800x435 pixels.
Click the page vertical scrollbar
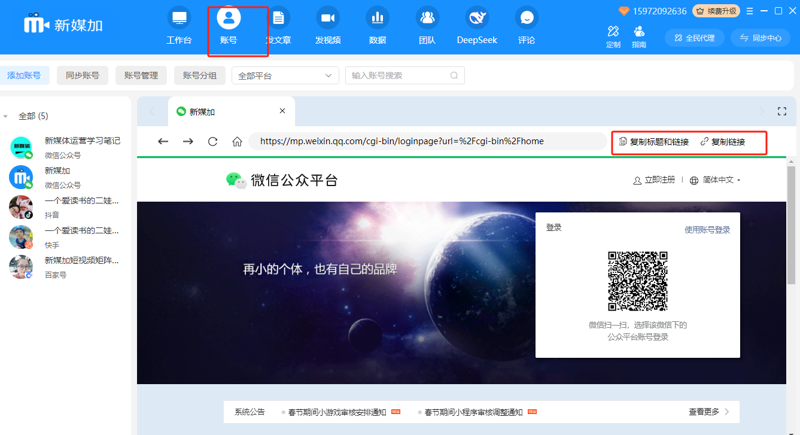791,225
